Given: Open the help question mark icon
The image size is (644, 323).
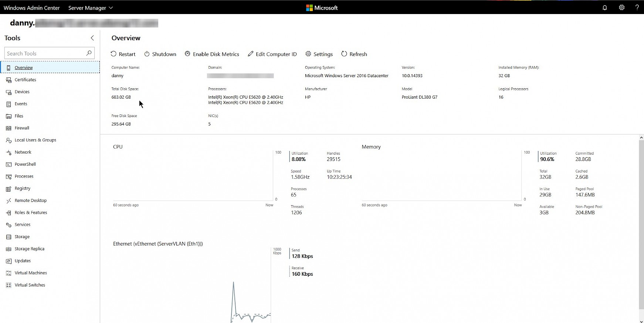Looking at the screenshot, I should [x=637, y=8].
